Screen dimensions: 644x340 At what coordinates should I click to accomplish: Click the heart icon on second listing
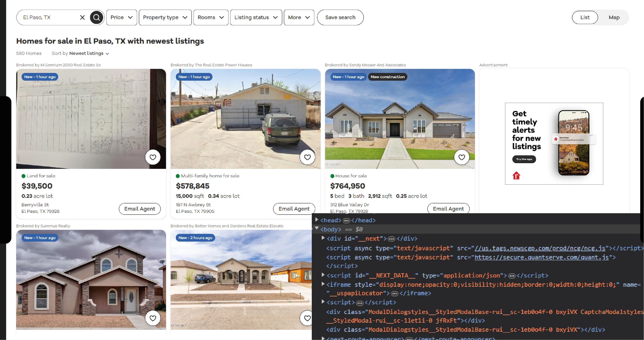pos(307,157)
